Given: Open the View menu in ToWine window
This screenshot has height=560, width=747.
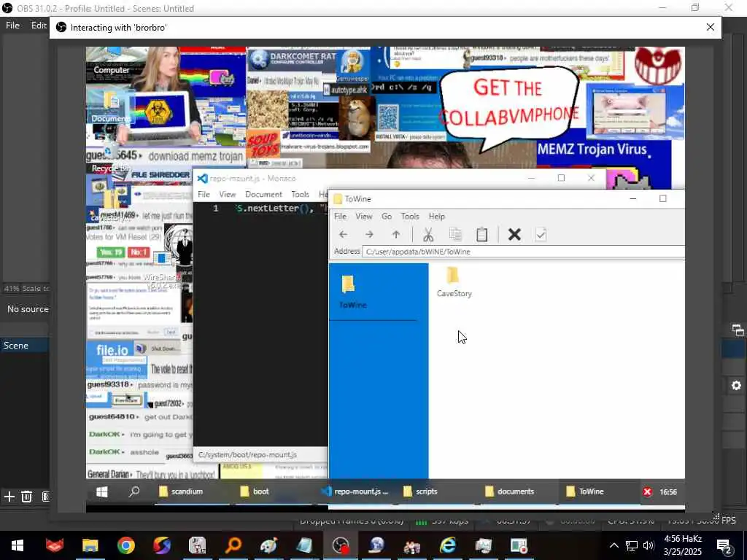Looking at the screenshot, I should click(x=363, y=216).
